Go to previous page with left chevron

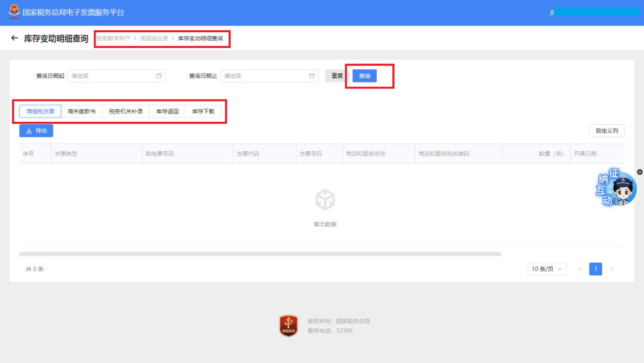click(x=580, y=269)
